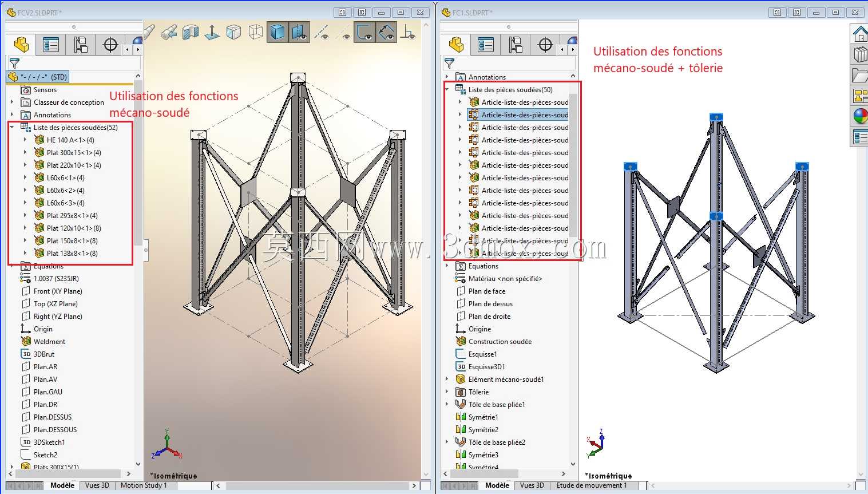
Task: Click FC1 tree horizontal scrollbar right arrow
Action: (x=564, y=473)
